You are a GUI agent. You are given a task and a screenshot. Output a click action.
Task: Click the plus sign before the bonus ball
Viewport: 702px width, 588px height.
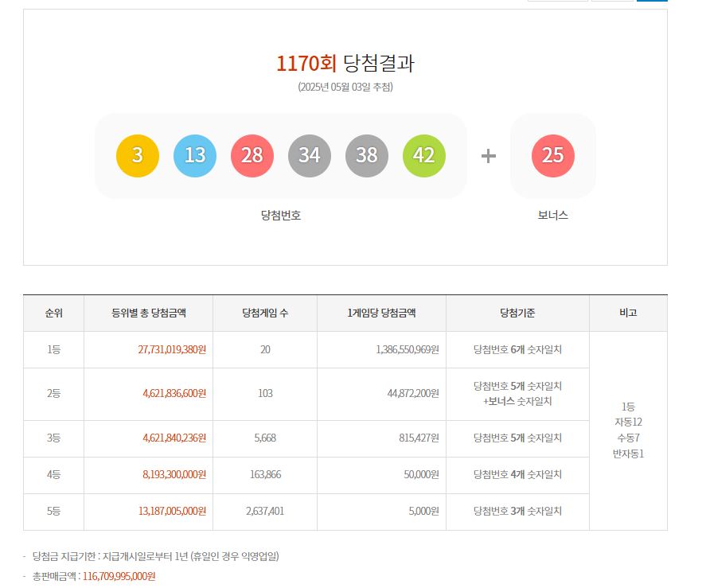(489, 156)
